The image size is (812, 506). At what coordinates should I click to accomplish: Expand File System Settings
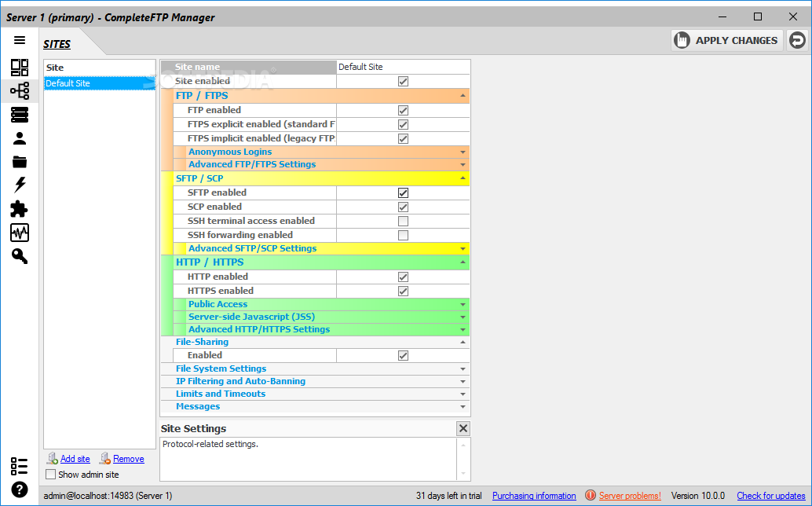click(463, 368)
